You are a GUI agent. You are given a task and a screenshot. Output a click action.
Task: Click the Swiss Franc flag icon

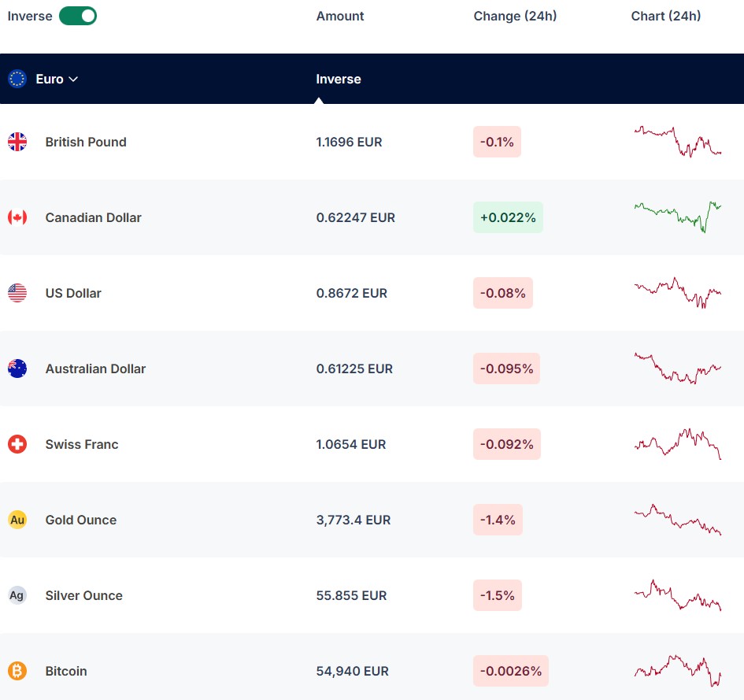click(17, 444)
